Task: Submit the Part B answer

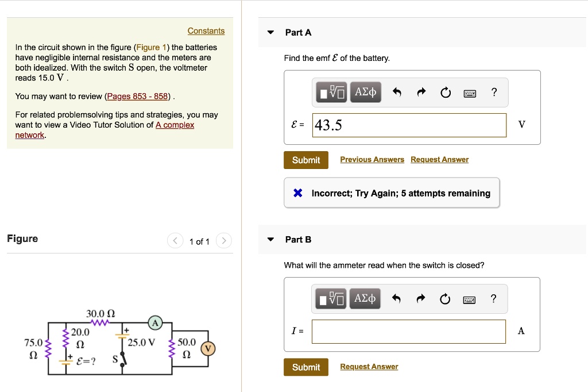Action: [x=305, y=367]
